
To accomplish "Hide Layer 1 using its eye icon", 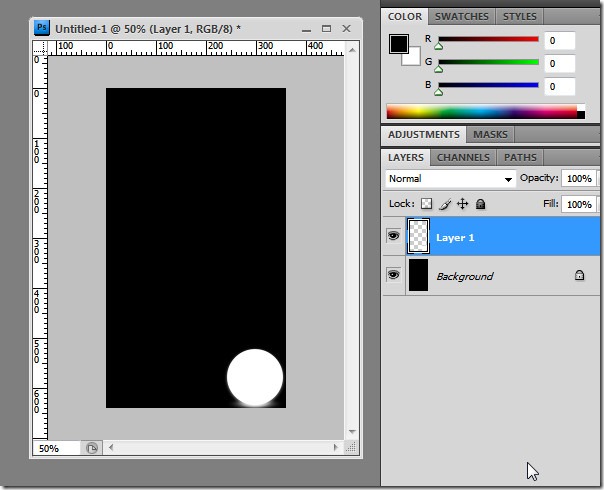I will click(x=393, y=237).
